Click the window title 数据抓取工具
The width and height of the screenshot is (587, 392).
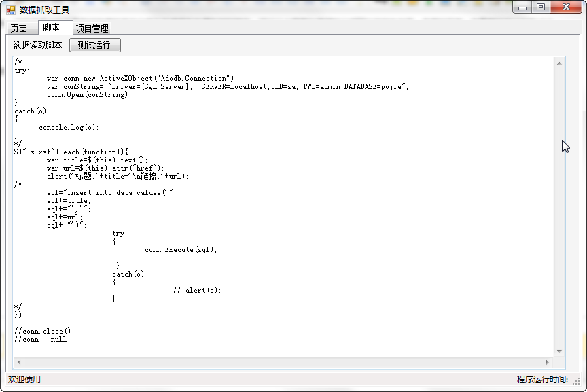[45, 10]
